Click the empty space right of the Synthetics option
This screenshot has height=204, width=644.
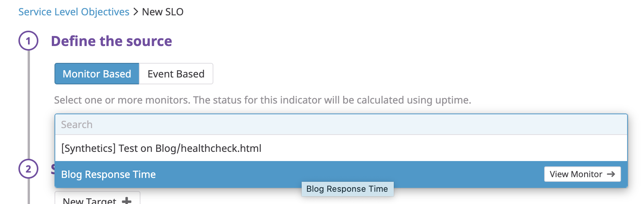pos(441,148)
